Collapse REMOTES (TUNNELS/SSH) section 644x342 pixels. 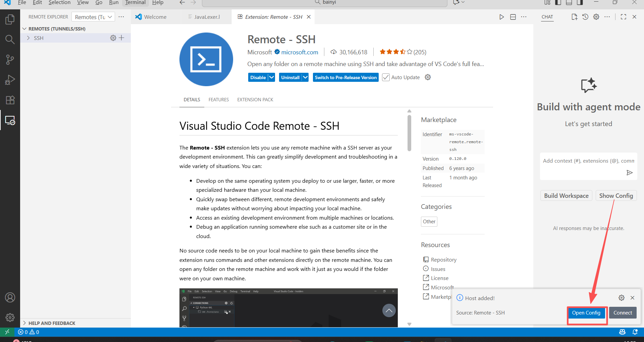(x=24, y=29)
